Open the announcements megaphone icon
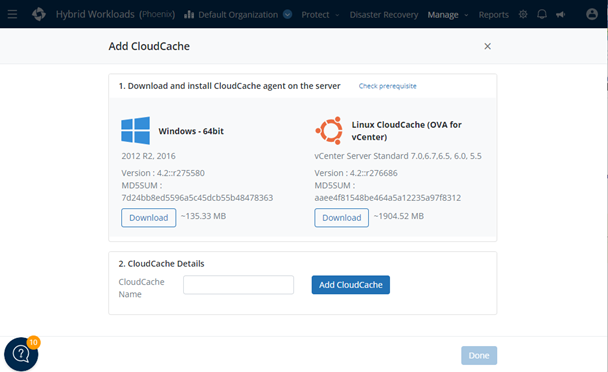Image resolution: width=608 pixels, height=372 pixels. [560, 15]
